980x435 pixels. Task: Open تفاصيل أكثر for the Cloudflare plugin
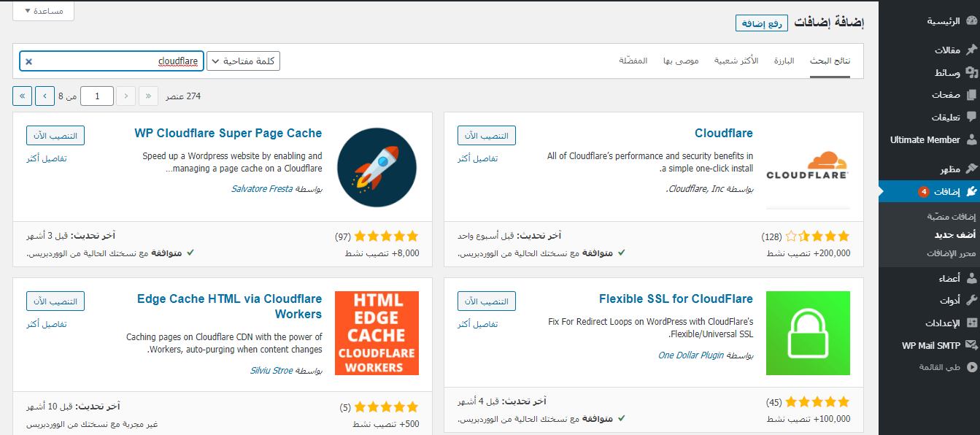click(478, 158)
